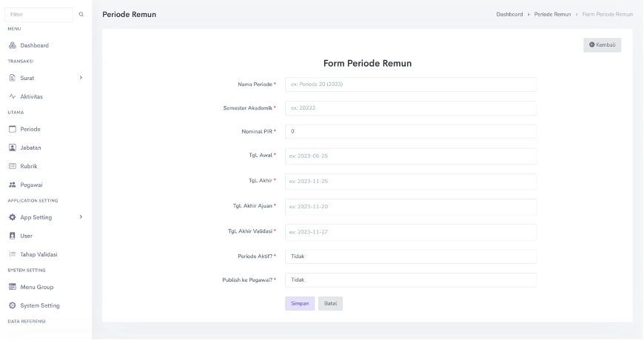The width and height of the screenshot is (644, 341).
Task: Click the Rubrik icon in sidebar
Action: tap(12, 166)
